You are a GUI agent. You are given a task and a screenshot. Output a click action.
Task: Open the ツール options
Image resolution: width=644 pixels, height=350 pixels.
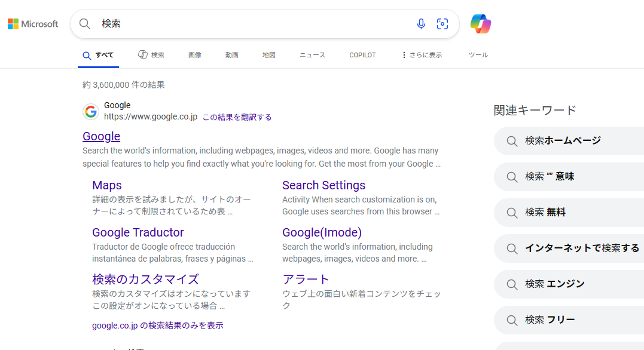478,55
